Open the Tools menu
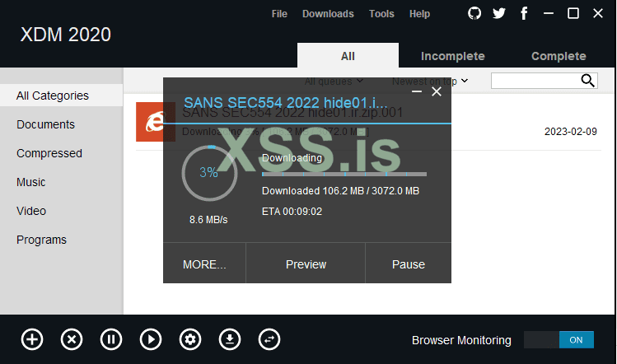 (x=381, y=14)
